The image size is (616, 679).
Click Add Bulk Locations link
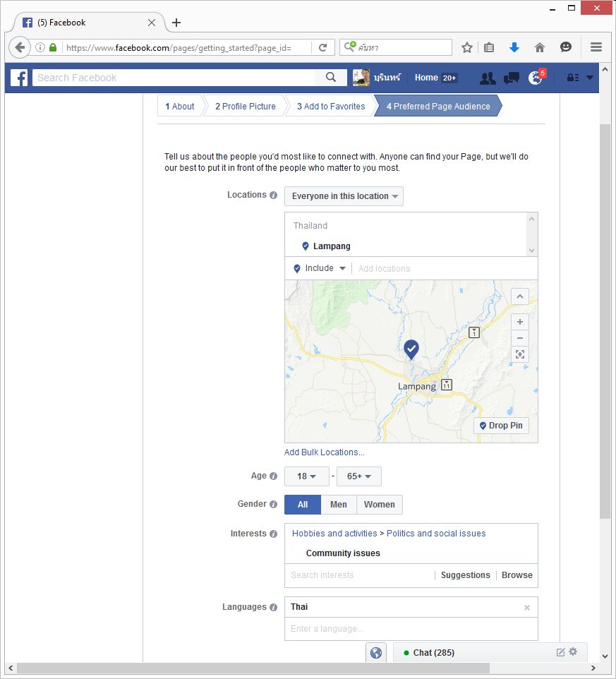pos(325,452)
